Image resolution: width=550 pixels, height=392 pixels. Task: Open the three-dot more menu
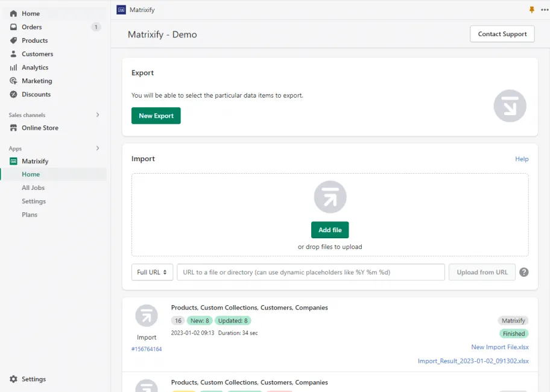tap(545, 10)
